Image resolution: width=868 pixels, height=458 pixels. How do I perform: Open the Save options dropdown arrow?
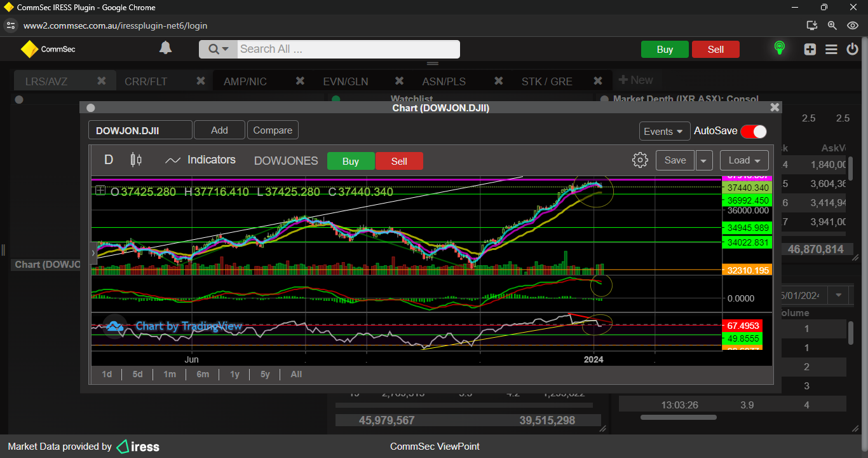[x=703, y=160]
